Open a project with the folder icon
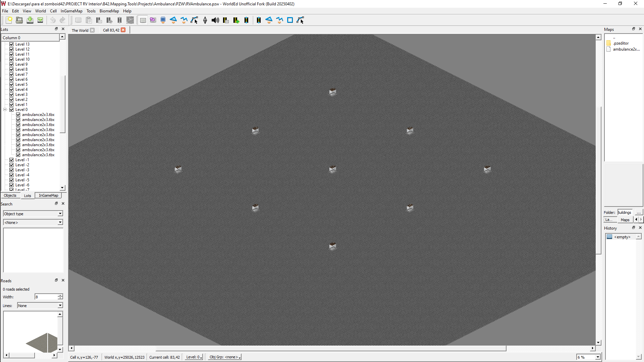The height and width of the screenshot is (362, 644). point(19,20)
